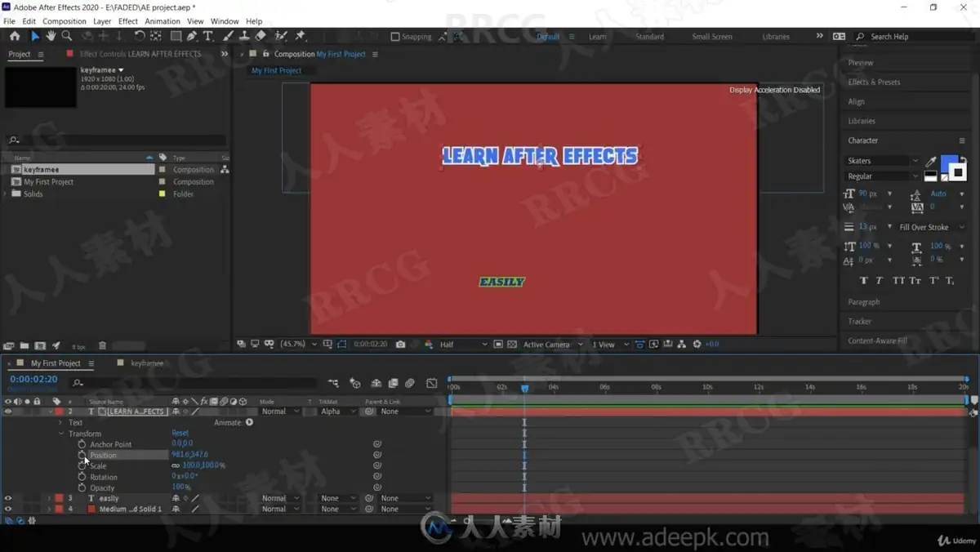Collapse the Transform property group
Screen dimensions: 980x552
click(x=60, y=434)
